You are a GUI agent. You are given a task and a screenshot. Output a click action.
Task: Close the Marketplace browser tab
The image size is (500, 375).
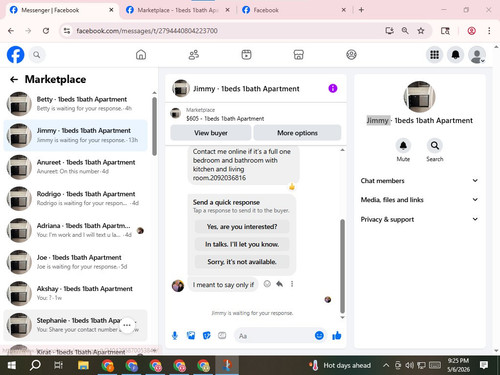click(227, 10)
